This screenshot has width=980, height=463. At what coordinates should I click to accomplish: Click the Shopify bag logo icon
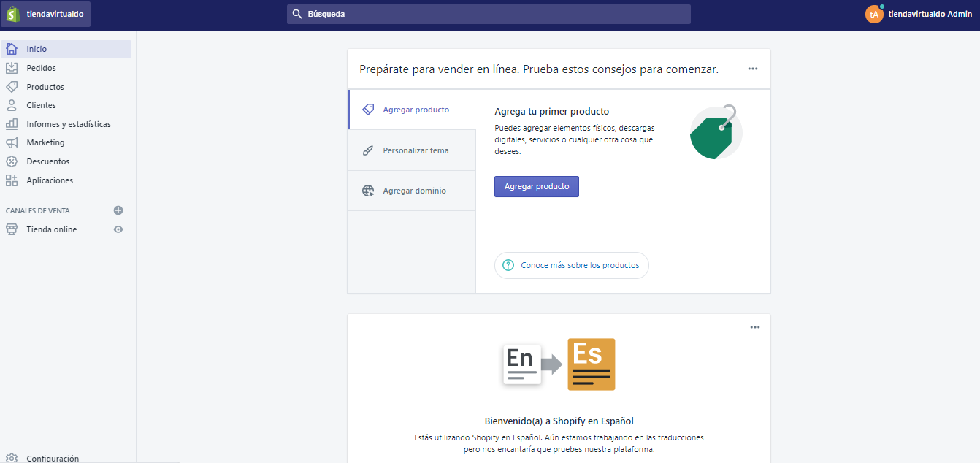pos(13,14)
